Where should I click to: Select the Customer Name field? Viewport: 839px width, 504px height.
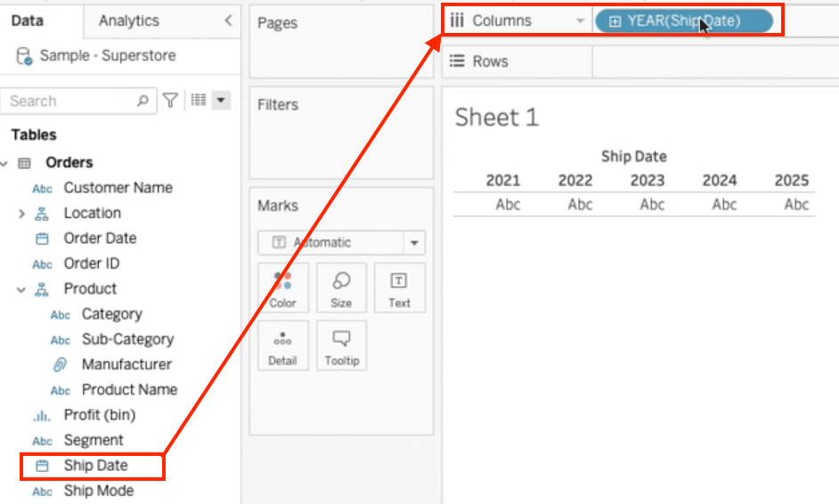(118, 188)
